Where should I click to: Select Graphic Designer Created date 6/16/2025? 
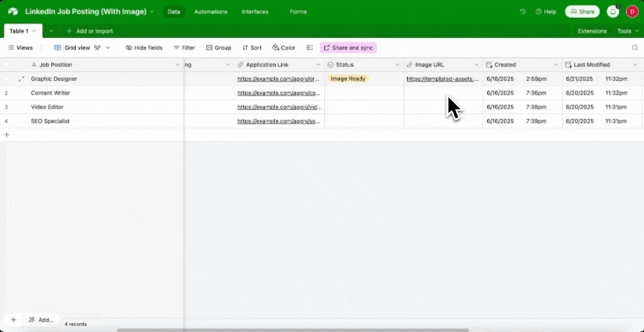tap(500, 79)
